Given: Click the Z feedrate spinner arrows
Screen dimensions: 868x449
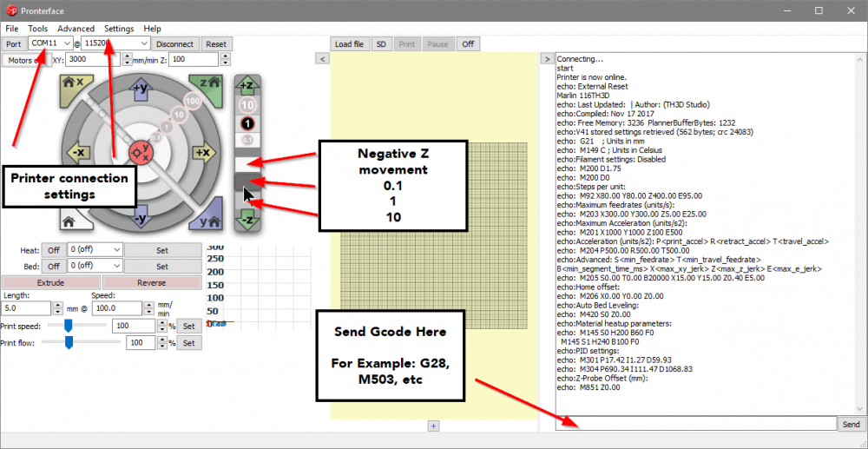Looking at the screenshot, I should pos(226,60).
